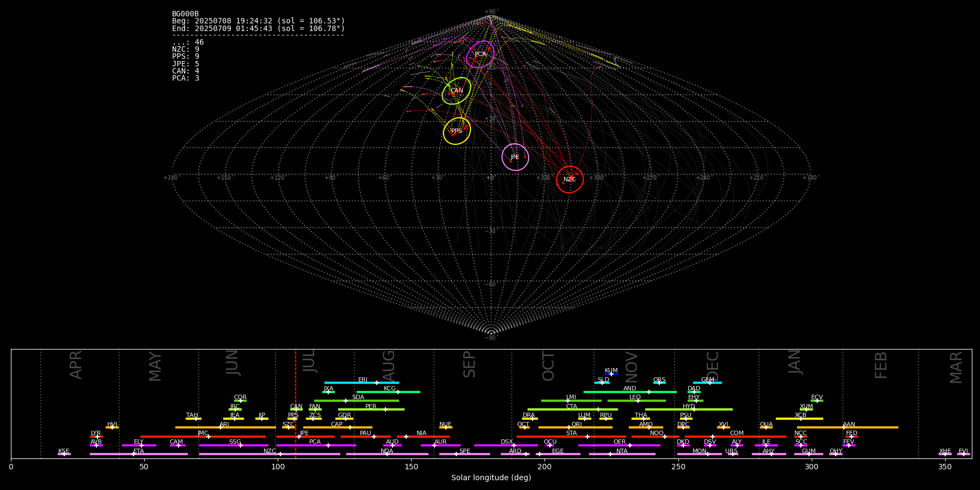Click the 'PPS: 9' legend entry

[186, 57]
